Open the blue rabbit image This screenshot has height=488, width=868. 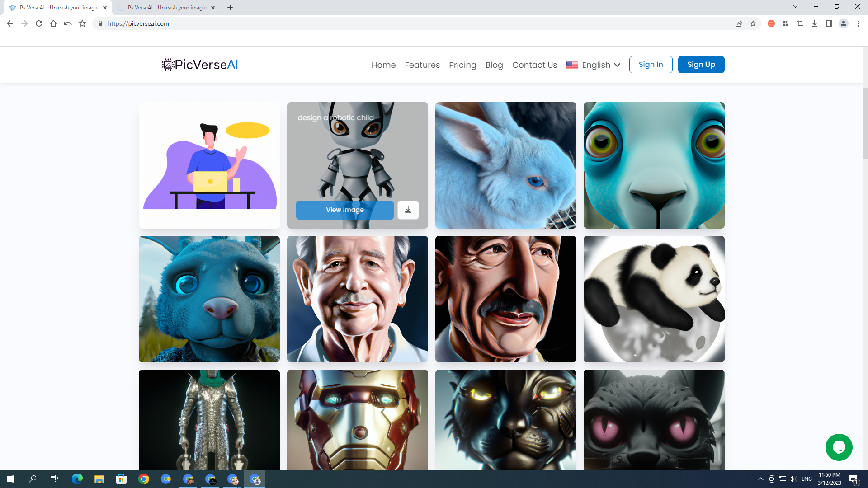(x=506, y=165)
